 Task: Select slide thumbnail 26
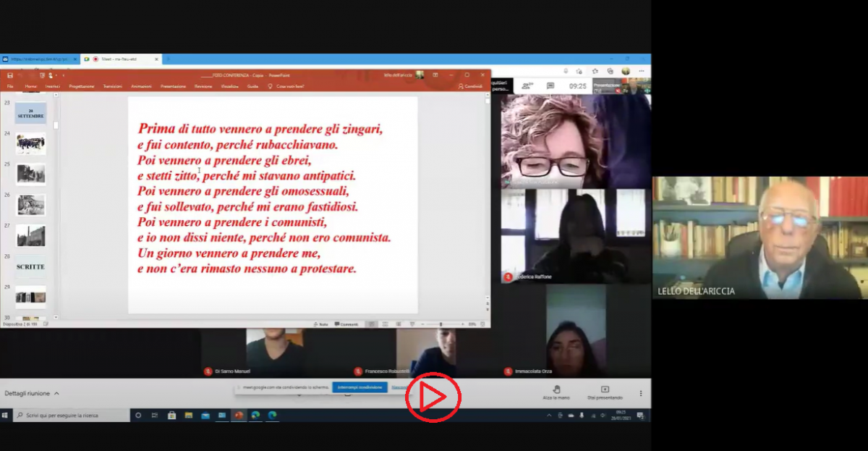(x=30, y=205)
